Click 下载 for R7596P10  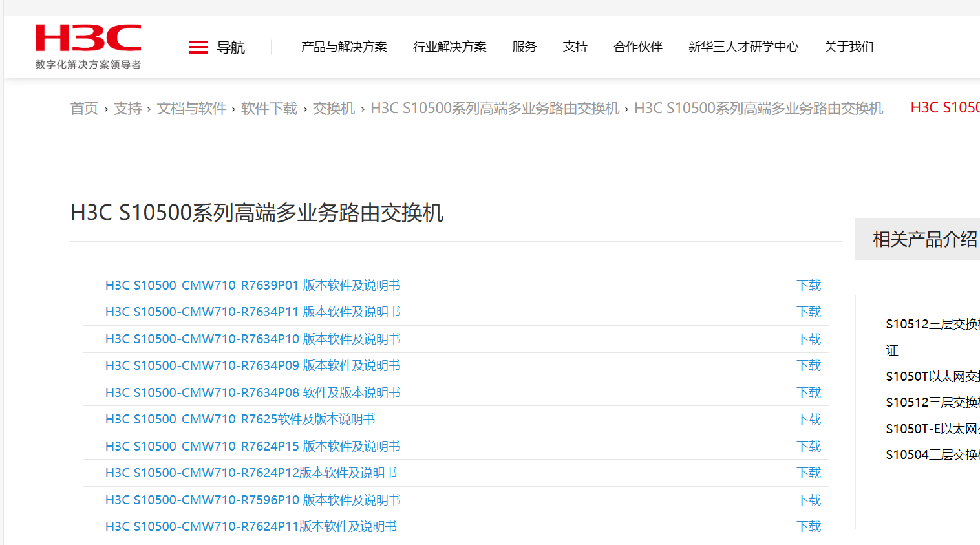pyautogui.click(x=809, y=500)
